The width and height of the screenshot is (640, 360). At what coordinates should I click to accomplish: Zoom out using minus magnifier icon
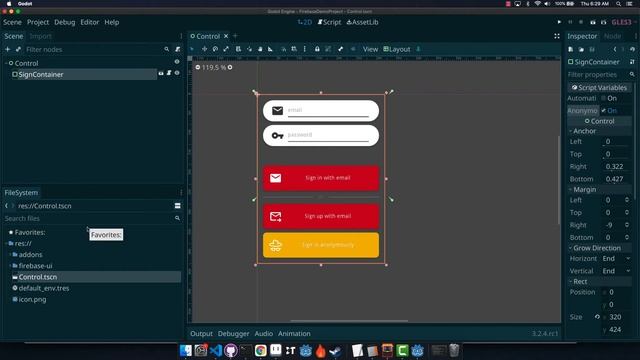tap(198, 67)
